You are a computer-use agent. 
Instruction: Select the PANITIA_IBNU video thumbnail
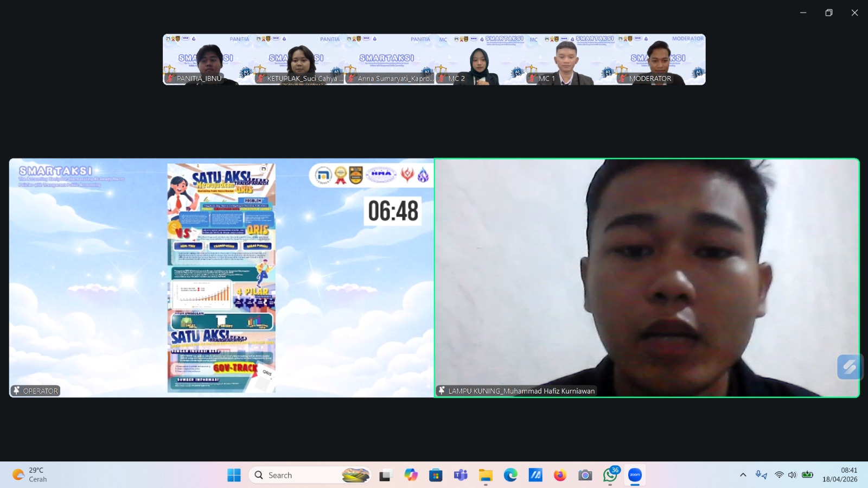pos(208,60)
